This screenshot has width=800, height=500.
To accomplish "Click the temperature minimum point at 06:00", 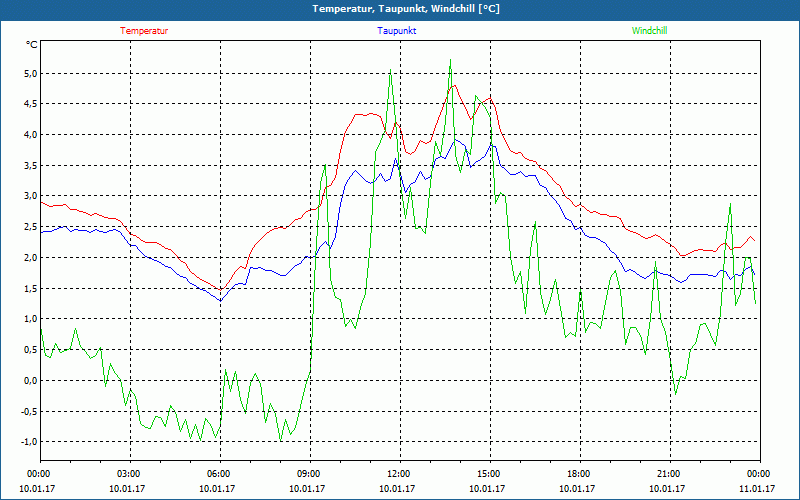I will click(x=220, y=290).
